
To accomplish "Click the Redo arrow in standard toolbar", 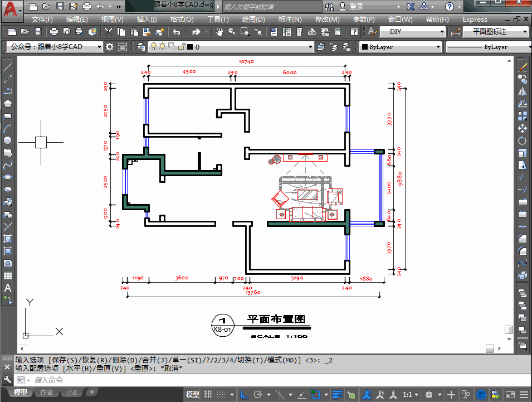I will tap(196, 32).
